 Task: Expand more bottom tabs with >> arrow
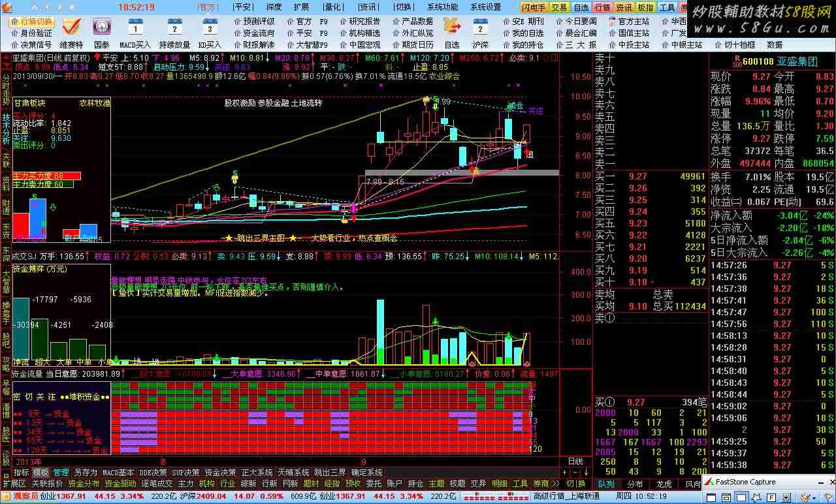pyautogui.click(x=556, y=484)
